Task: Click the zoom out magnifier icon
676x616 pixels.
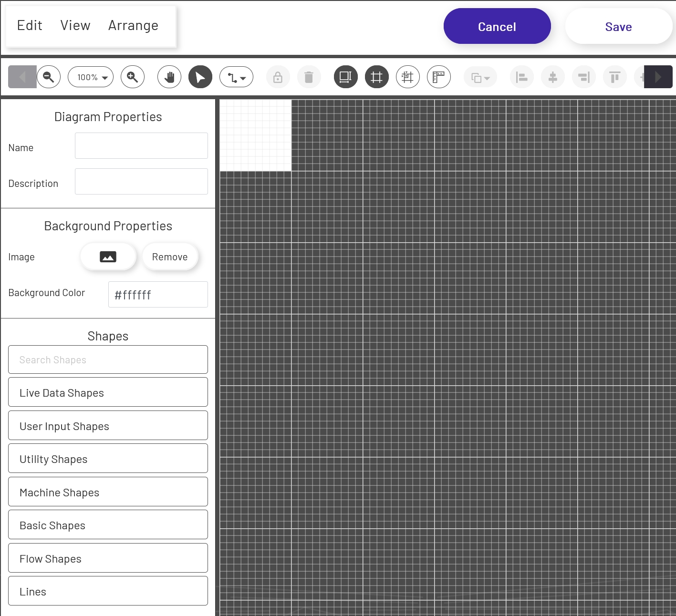Action: pos(49,77)
